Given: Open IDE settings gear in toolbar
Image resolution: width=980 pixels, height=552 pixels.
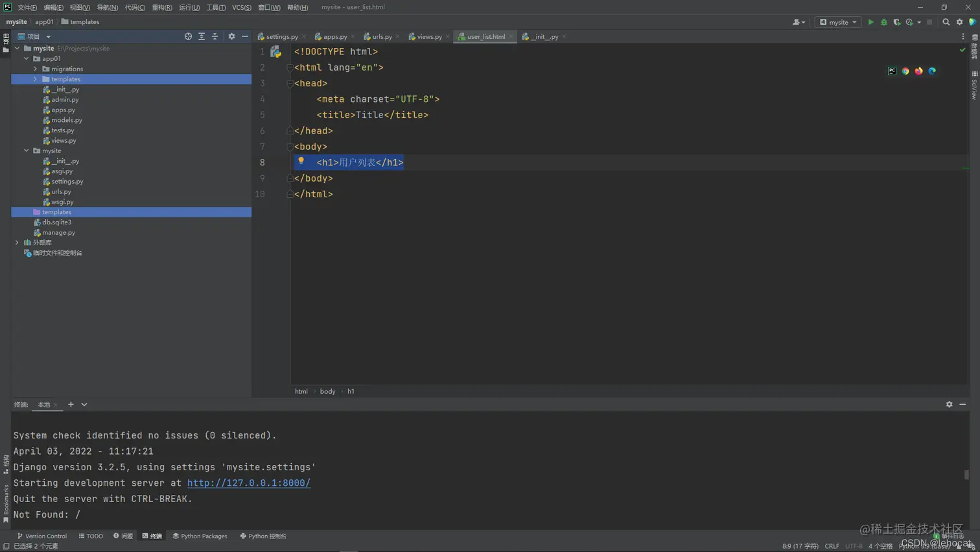Looking at the screenshot, I should click(959, 22).
